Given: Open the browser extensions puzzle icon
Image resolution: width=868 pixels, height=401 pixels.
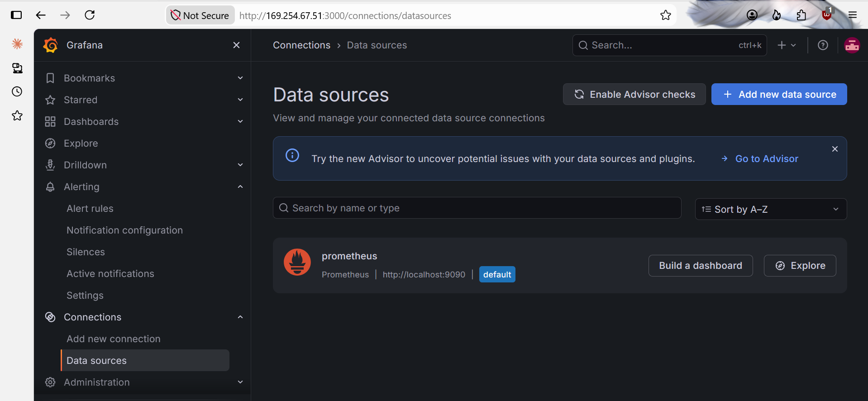Looking at the screenshot, I should point(801,15).
